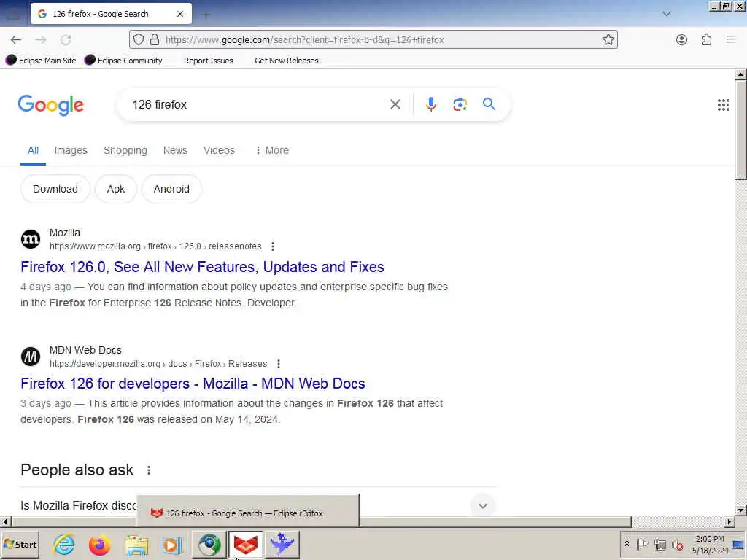The height and width of the screenshot is (560, 747).
Task: Search by image with the camera lens icon
Action: point(460,104)
